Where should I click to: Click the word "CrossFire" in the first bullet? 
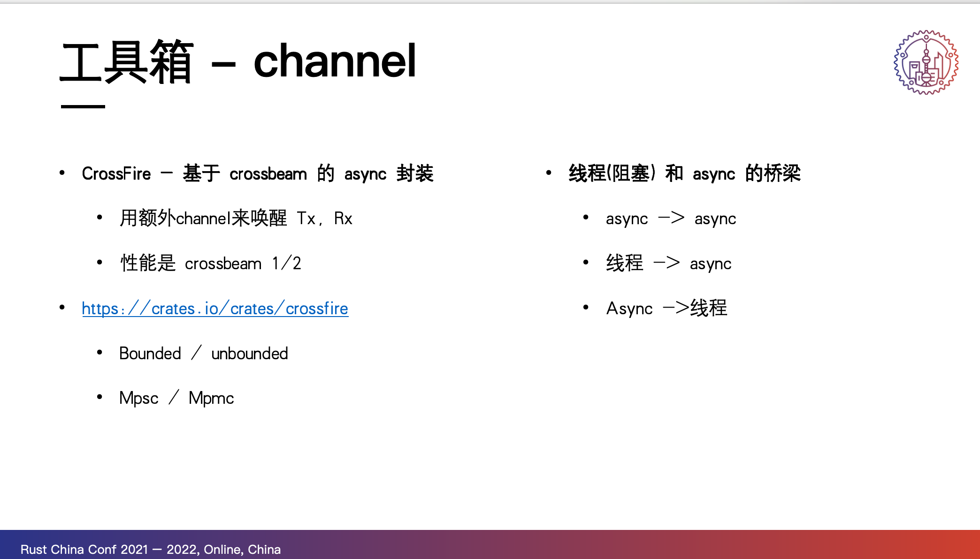click(116, 174)
